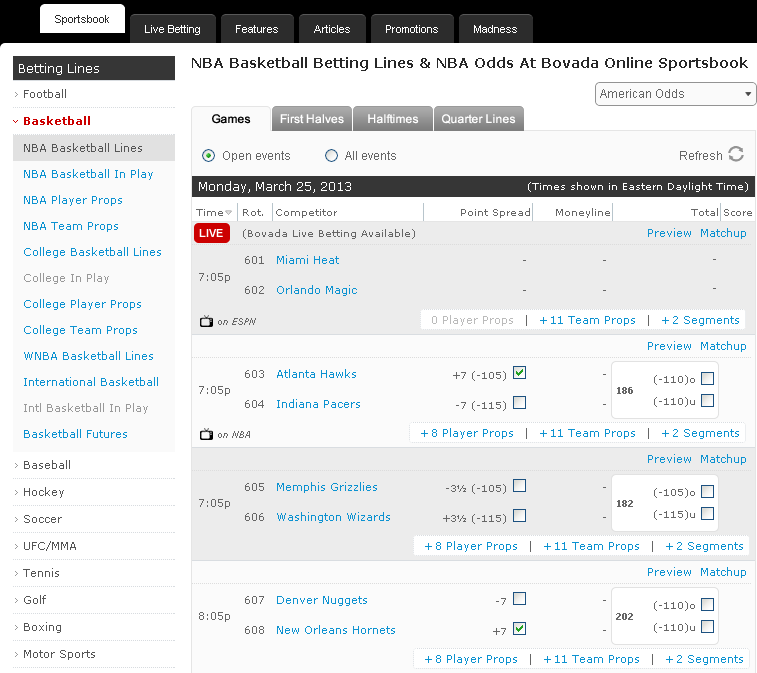The width and height of the screenshot is (757, 673).
Task: Switch to the First Halves tab
Action: (311, 119)
